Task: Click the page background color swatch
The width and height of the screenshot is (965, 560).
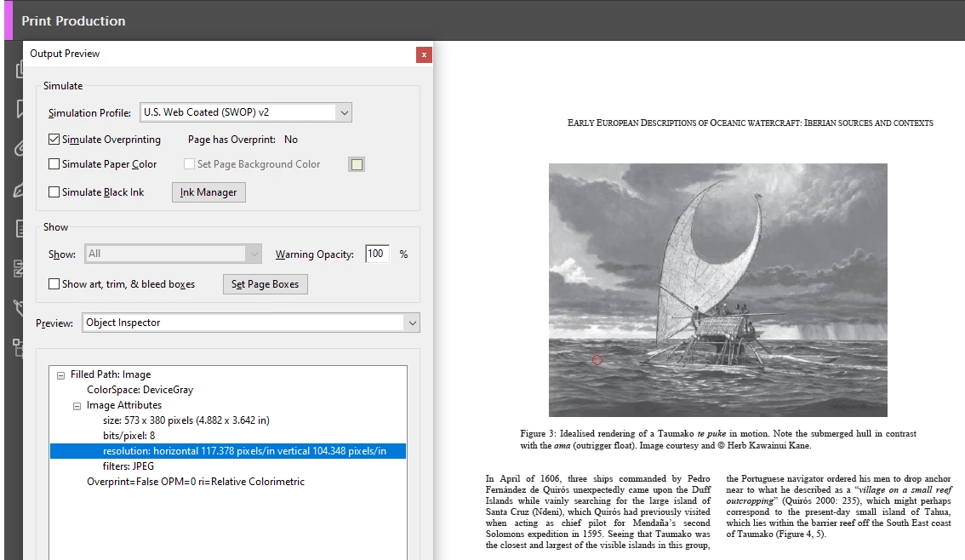Action: coord(357,164)
